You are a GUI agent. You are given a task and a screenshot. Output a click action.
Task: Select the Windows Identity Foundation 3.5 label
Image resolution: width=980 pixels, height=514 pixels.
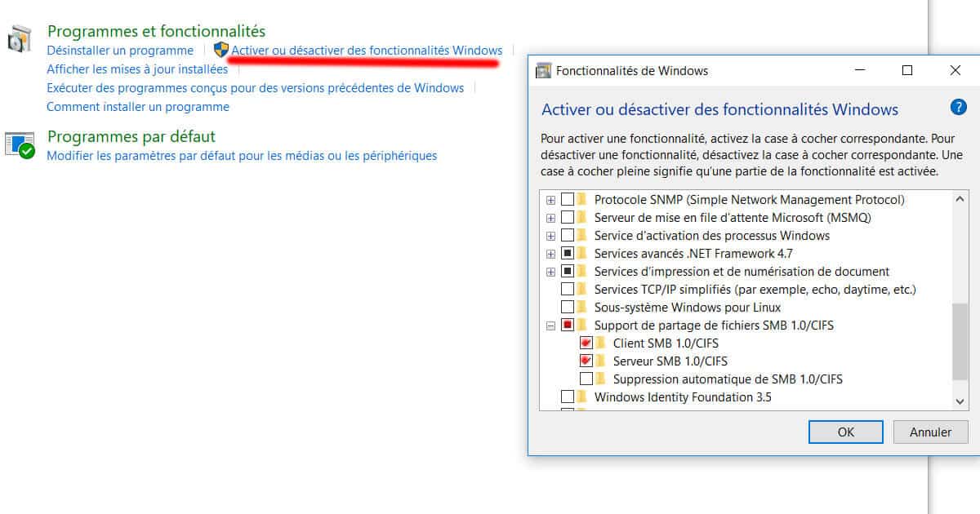click(683, 397)
